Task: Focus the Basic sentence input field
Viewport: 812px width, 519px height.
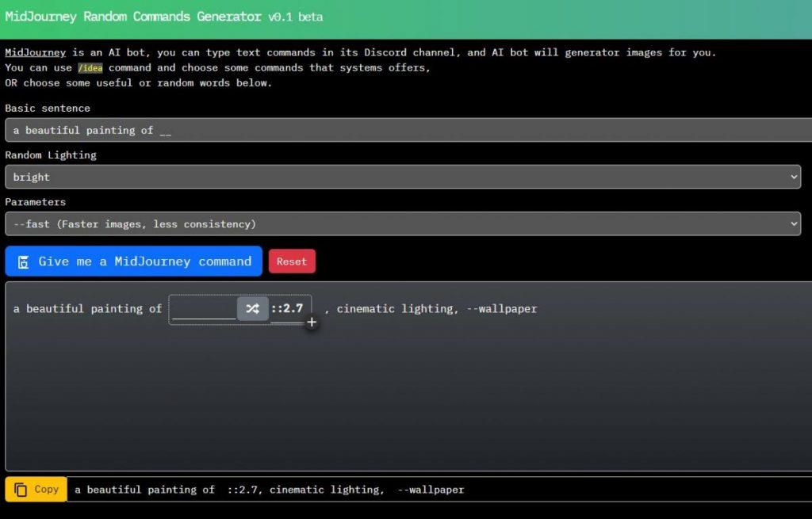Action: coord(408,130)
